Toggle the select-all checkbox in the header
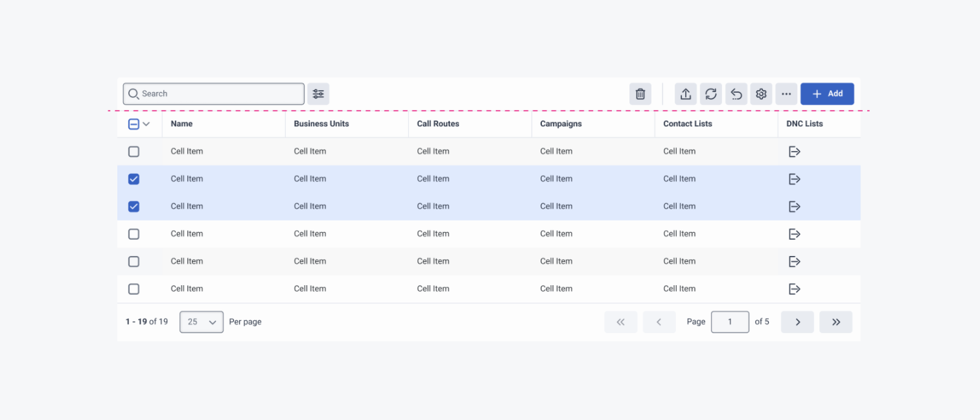980x420 pixels. [x=134, y=124]
